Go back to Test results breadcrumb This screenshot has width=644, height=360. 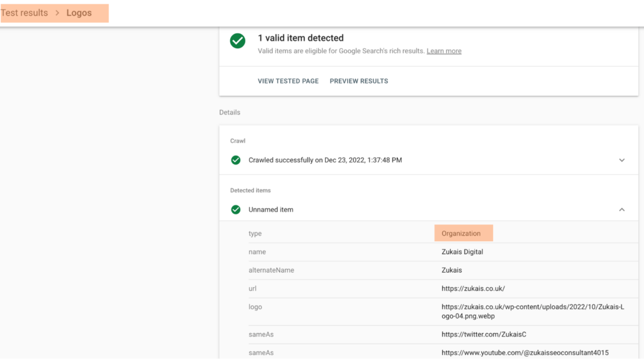pos(25,13)
